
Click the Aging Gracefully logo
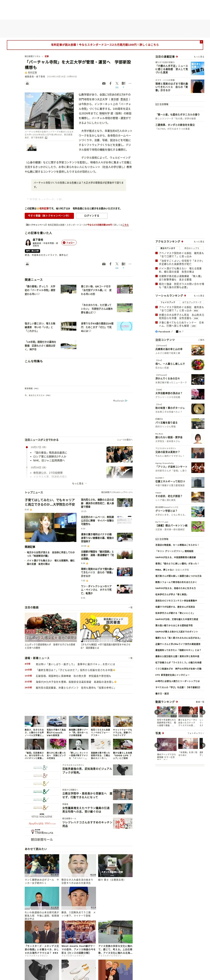(42, 824)
